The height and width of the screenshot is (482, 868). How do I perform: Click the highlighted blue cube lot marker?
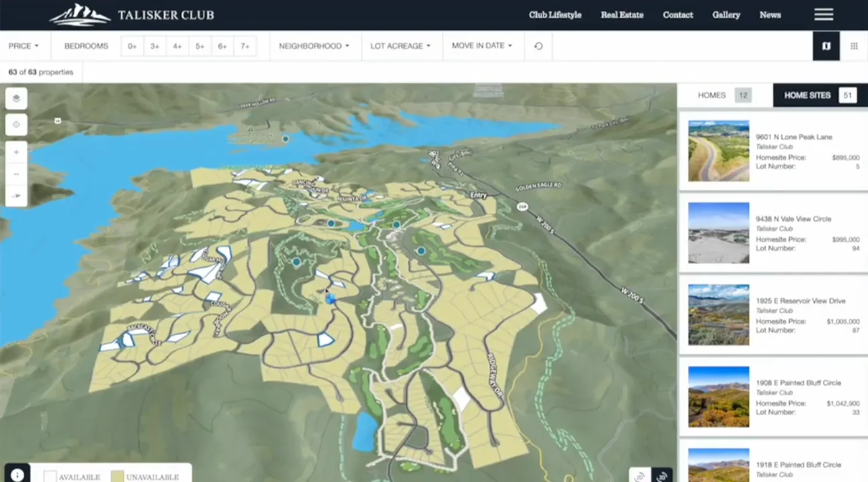pyautogui.click(x=330, y=300)
